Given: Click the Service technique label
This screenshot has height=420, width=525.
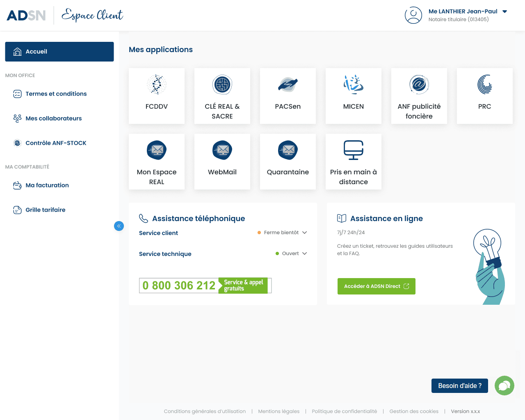Looking at the screenshot, I should click(165, 254).
